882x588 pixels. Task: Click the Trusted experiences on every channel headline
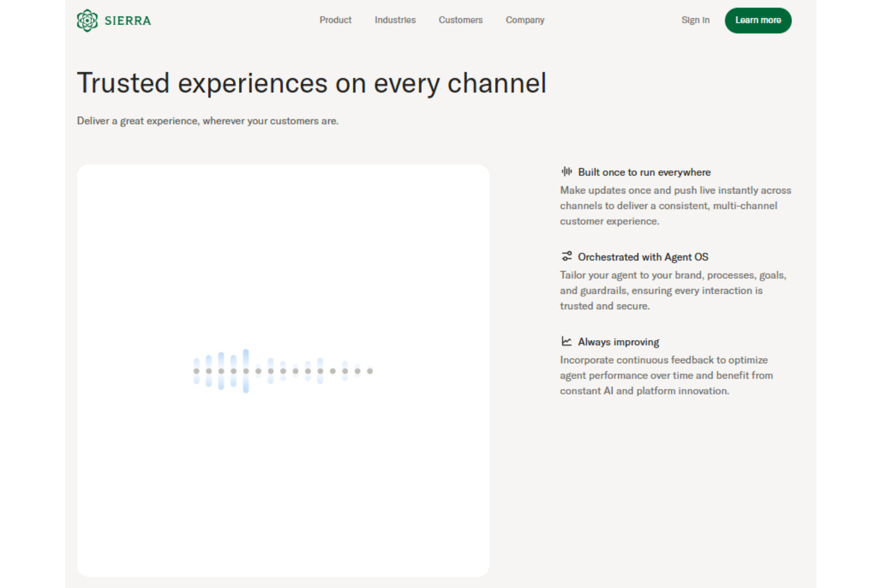[311, 83]
